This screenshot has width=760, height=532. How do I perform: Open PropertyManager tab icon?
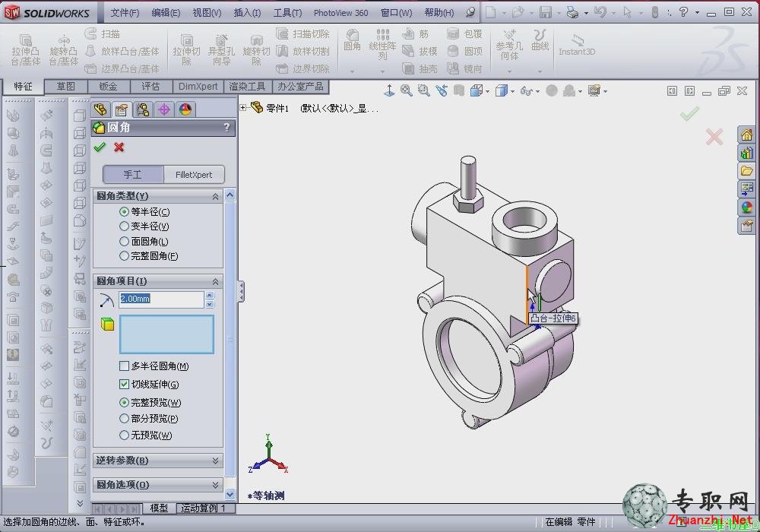tap(121, 109)
